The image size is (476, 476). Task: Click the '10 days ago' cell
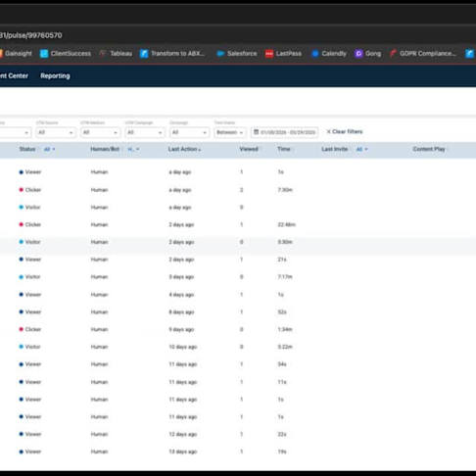coord(183,347)
